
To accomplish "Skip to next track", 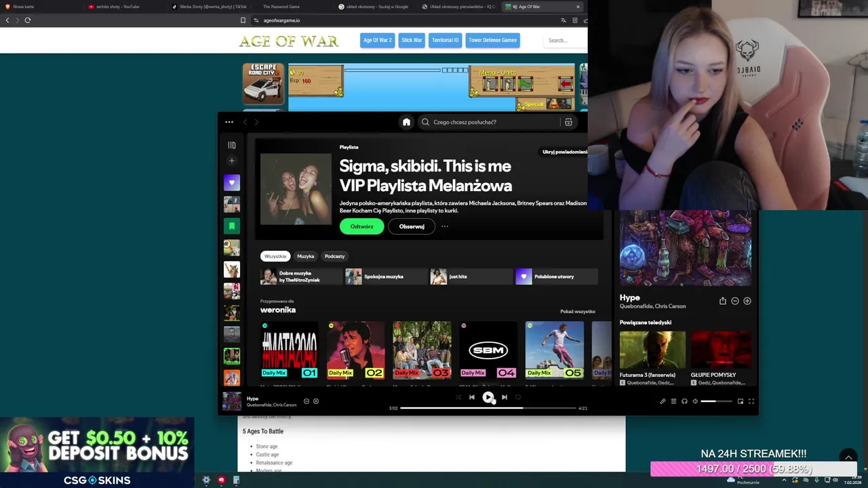I will [504, 397].
